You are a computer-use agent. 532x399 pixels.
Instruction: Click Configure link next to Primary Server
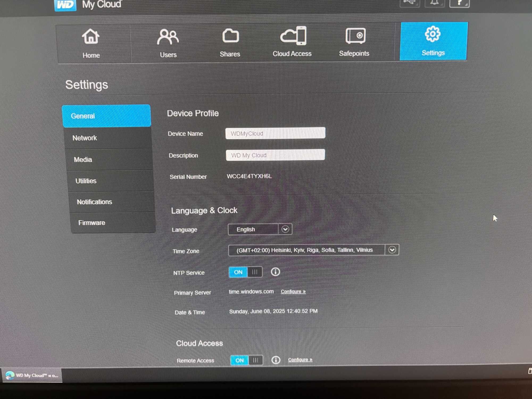pos(293,292)
